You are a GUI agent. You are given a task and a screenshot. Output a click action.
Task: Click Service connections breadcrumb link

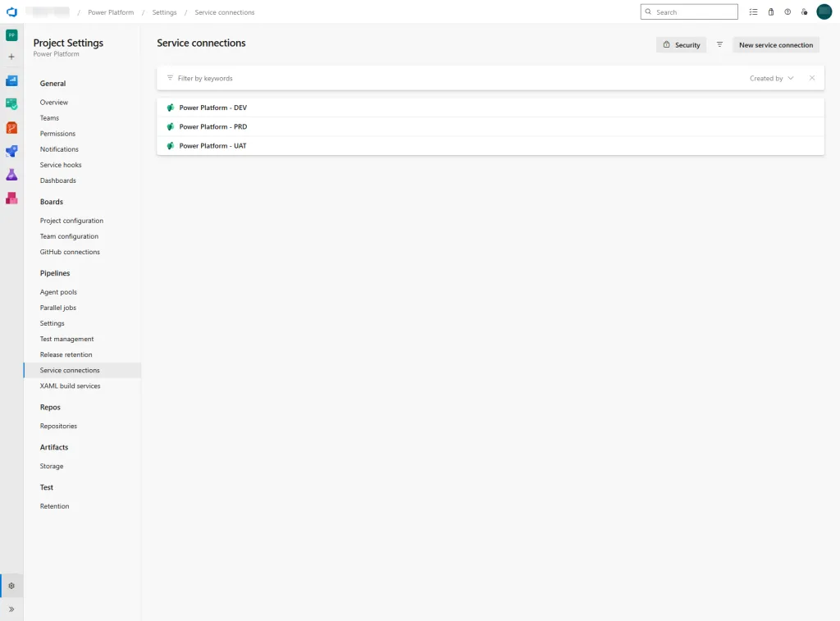pos(225,12)
